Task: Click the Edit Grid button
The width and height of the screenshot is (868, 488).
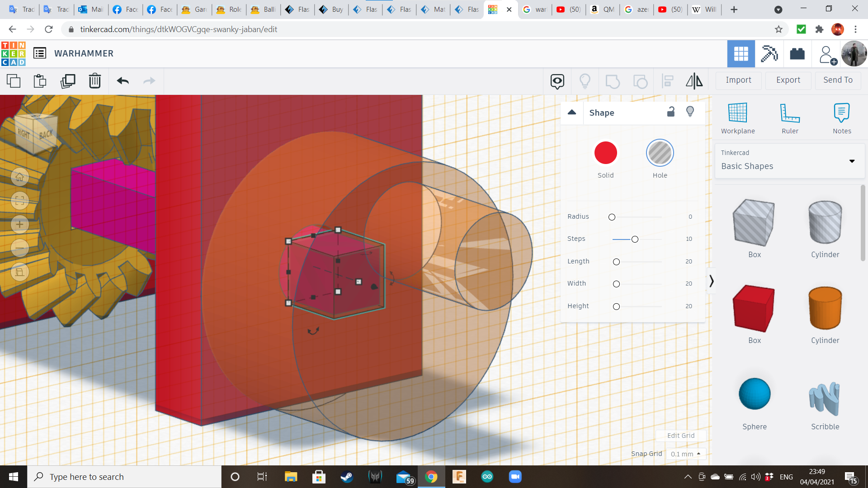Action: [x=680, y=435]
